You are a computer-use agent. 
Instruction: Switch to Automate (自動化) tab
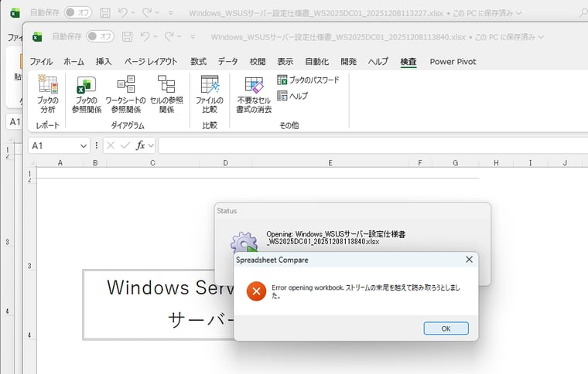tap(317, 61)
